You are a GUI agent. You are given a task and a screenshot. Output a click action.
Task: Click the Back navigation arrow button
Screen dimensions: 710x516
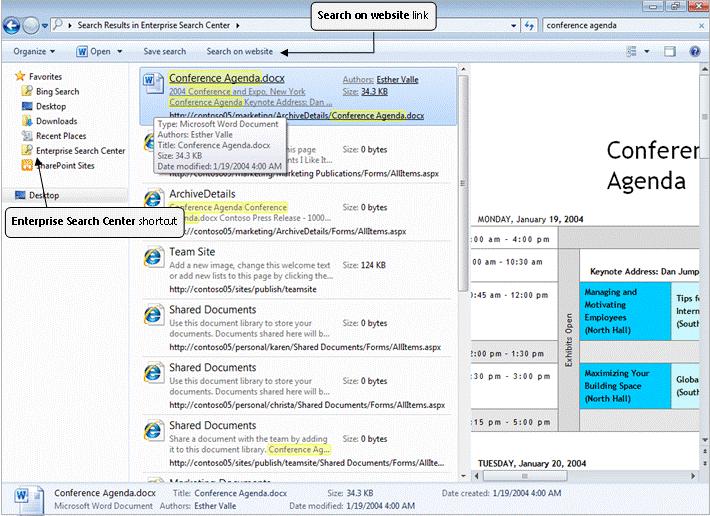[11, 25]
